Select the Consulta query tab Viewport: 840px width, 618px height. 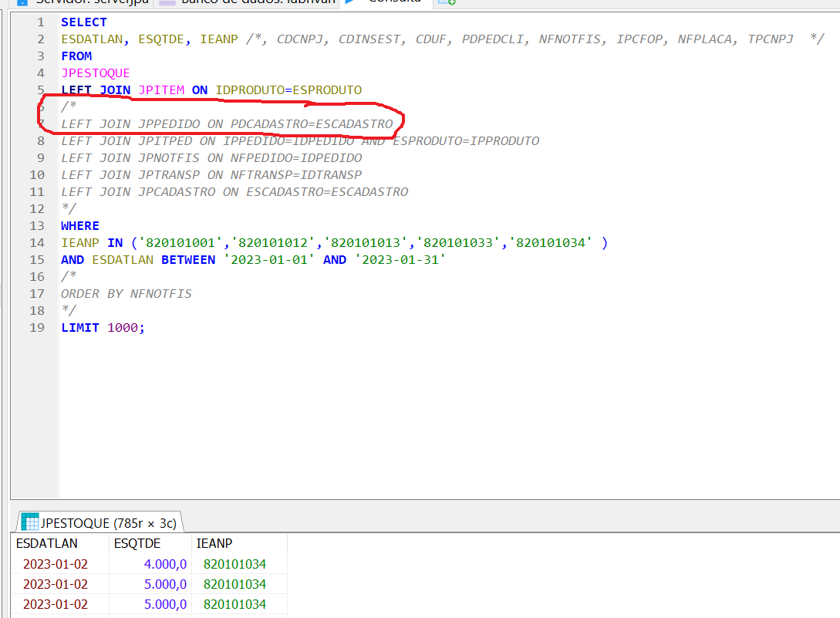click(386, 2)
